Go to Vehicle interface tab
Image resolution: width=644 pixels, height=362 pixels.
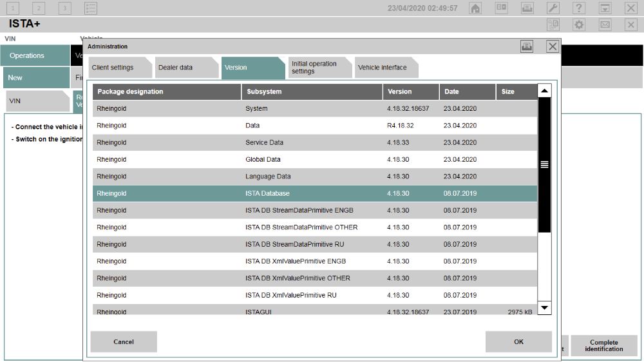[x=386, y=68]
